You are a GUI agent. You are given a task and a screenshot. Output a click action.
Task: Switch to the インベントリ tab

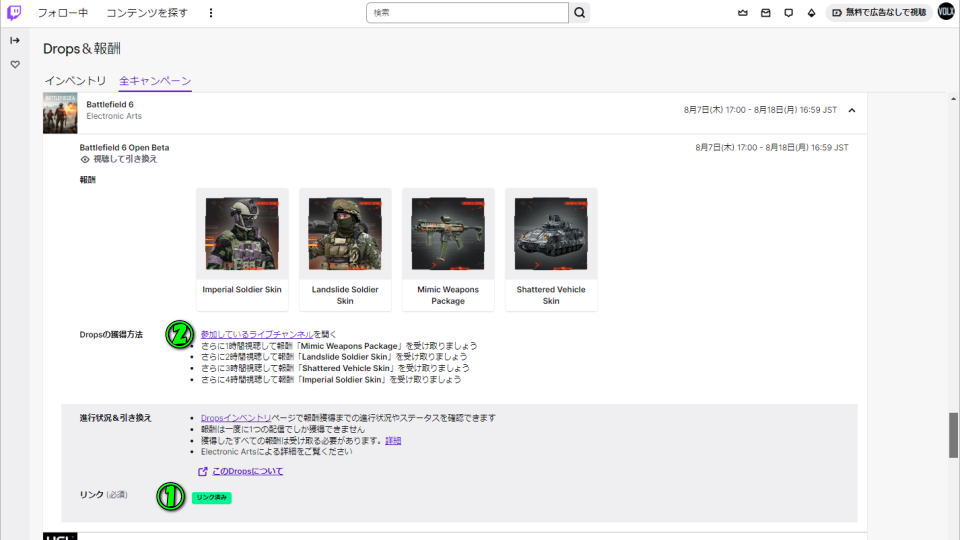pos(75,81)
